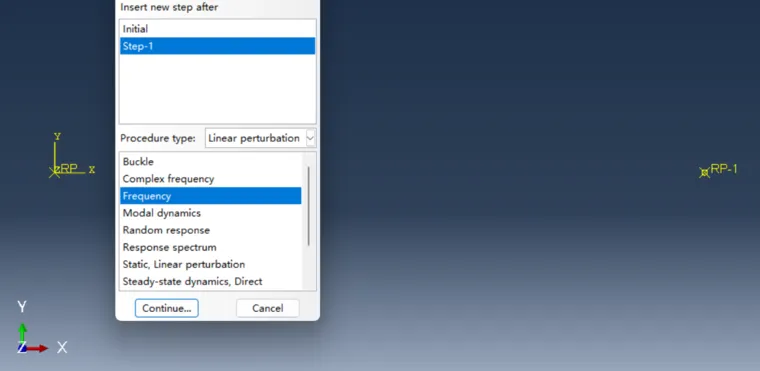The height and width of the screenshot is (371, 760).
Task: Select Step-1 in the step list
Action: [x=218, y=46]
